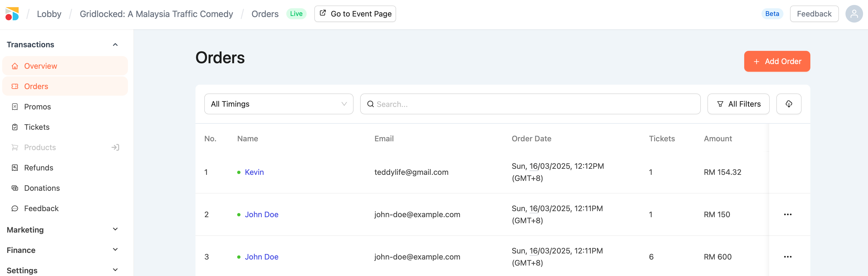868x276 pixels.
Task: Expand the Finance section
Action: point(115,250)
